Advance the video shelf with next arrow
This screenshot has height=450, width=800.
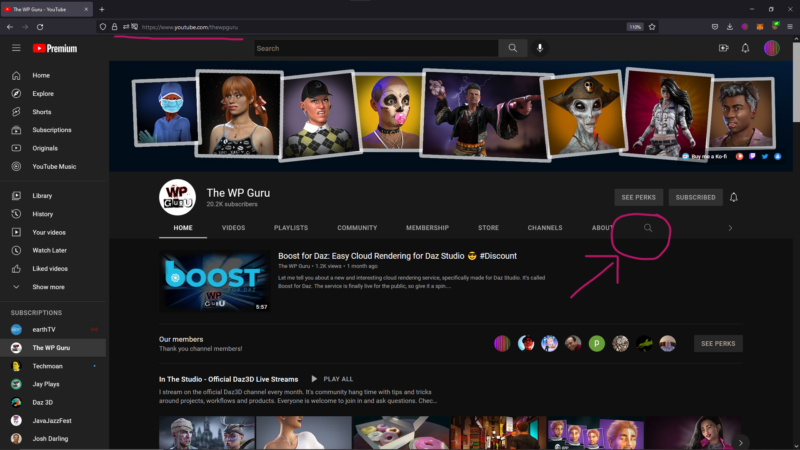coord(740,442)
